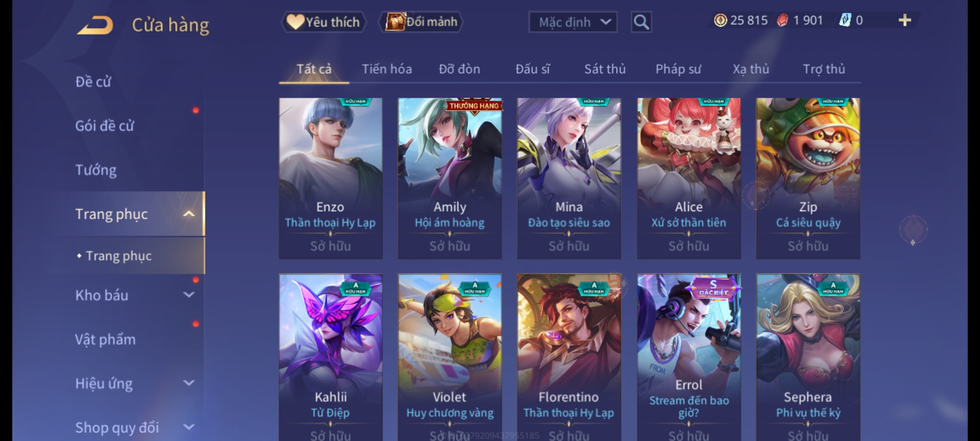Select the Tiến hóa tab
Screen dimensions: 980x441
coord(387,69)
